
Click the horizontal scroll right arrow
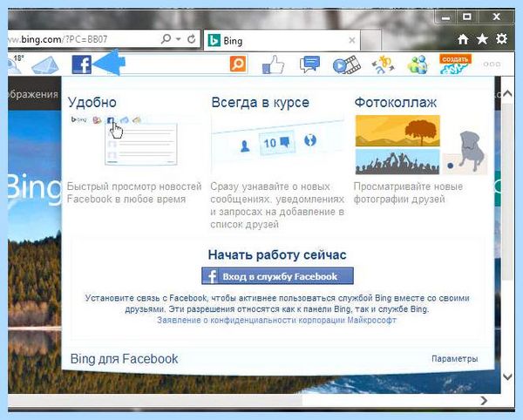(x=484, y=400)
